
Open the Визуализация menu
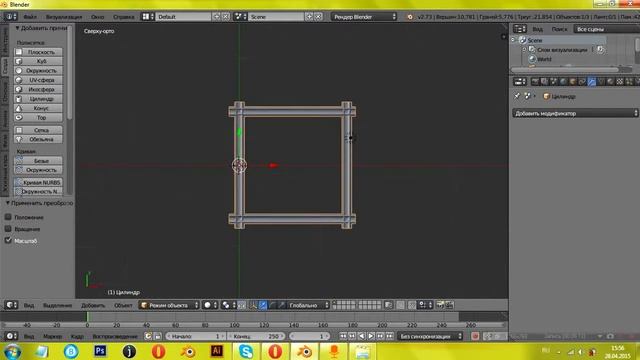pos(64,17)
